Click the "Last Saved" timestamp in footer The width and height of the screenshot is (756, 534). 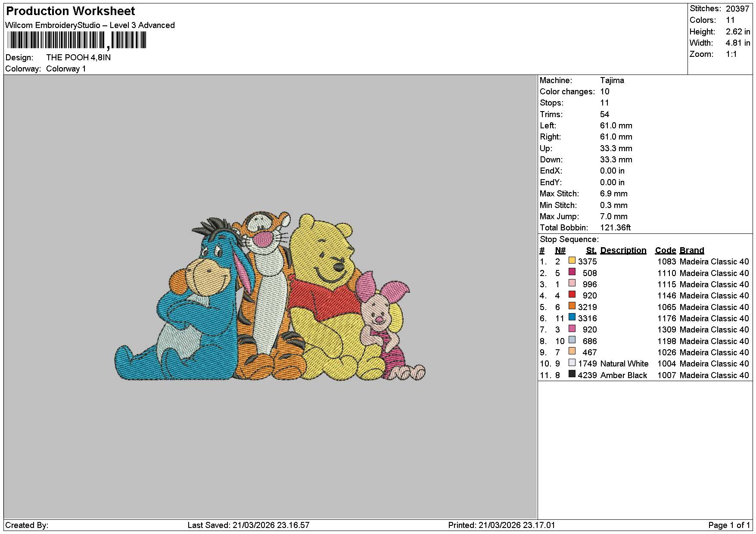[249, 525]
